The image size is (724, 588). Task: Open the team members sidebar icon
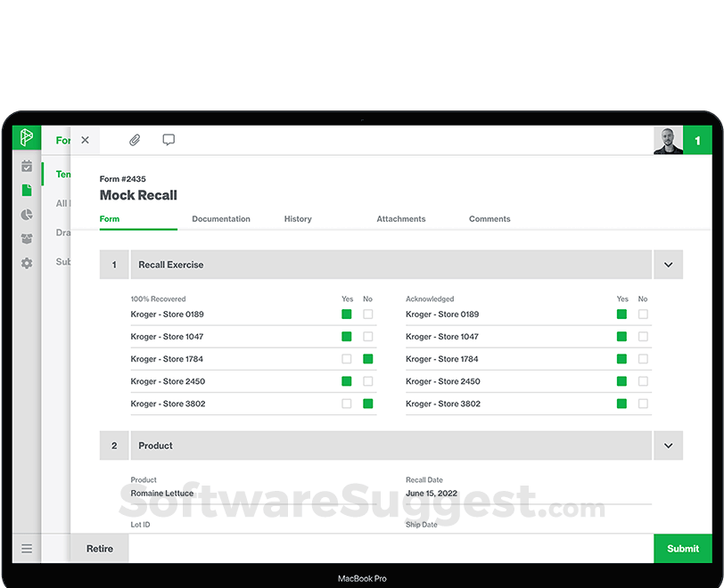(x=26, y=236)
